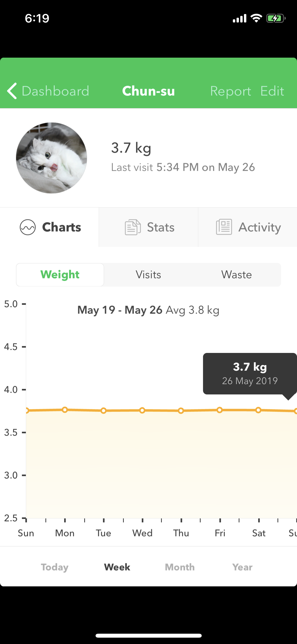The height and width of the screenshot is (644, 297).
Task: Select Friday's weight data point
Action: pos(220,410)
